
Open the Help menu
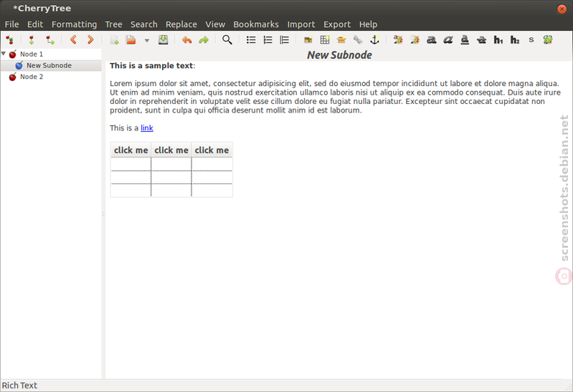[x=368, y=24]
